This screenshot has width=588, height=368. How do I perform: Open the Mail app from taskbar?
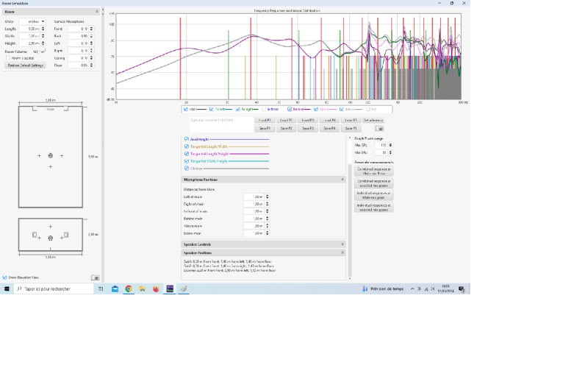pyautogui.click(x=115, y=289)
